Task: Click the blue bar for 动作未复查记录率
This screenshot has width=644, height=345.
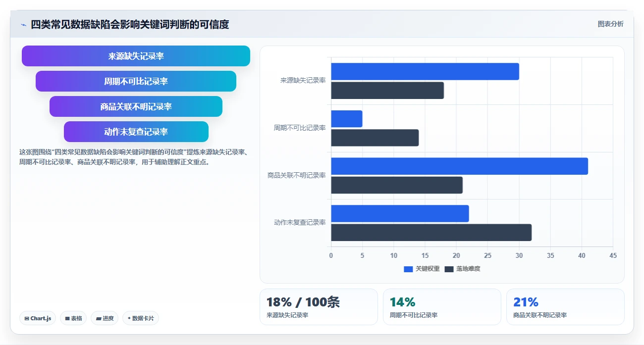Action: click(400, 213)
